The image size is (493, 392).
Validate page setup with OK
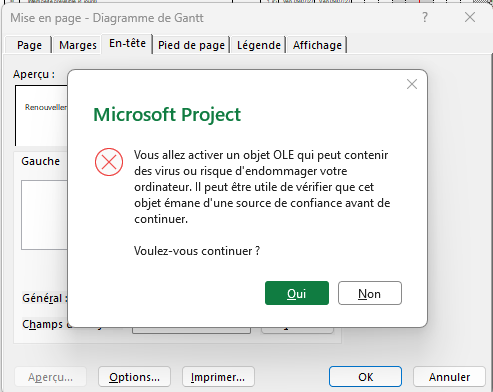(365, 377)
